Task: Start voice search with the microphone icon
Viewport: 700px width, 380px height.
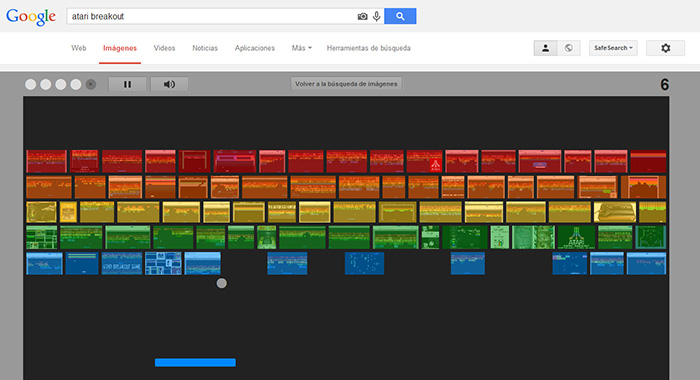Action: pos(377,17)
